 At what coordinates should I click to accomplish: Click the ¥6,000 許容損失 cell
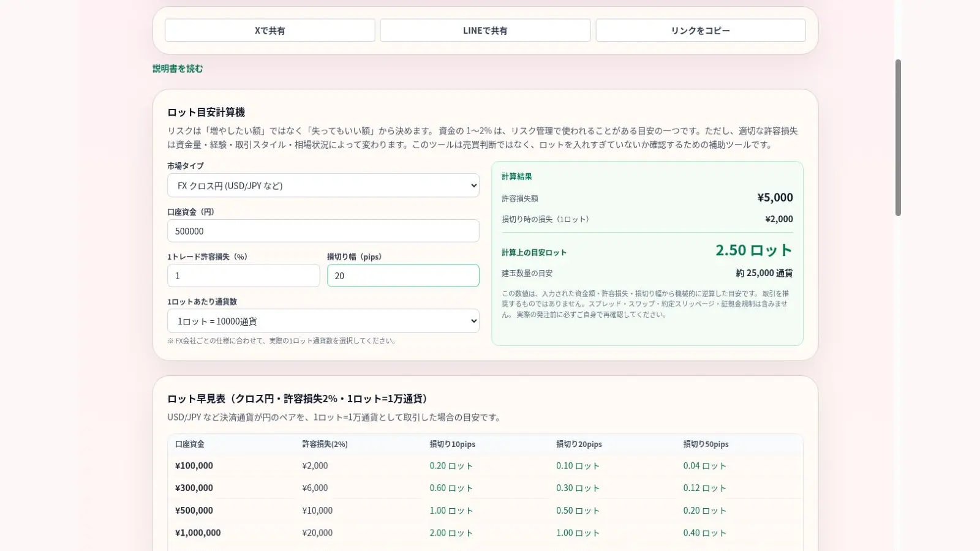point(315,488)
